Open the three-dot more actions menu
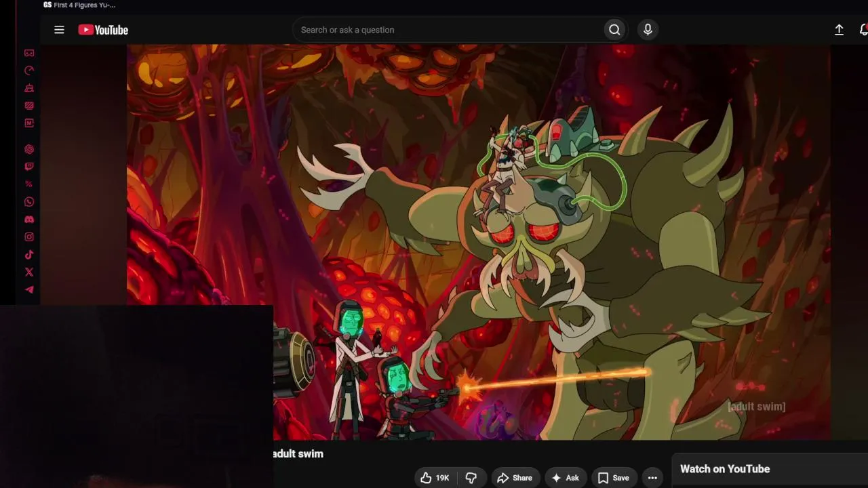The width and height of the screenshot is (868, 488). (x=652, y=478)
